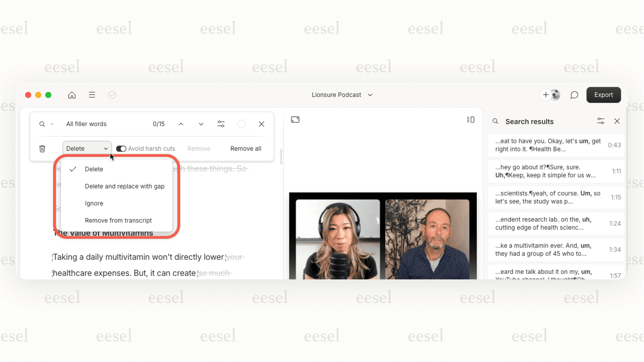Open the search type chevron beside the magnifier
The width and height of the screenshot is (644, 362).
pos(53,124)
